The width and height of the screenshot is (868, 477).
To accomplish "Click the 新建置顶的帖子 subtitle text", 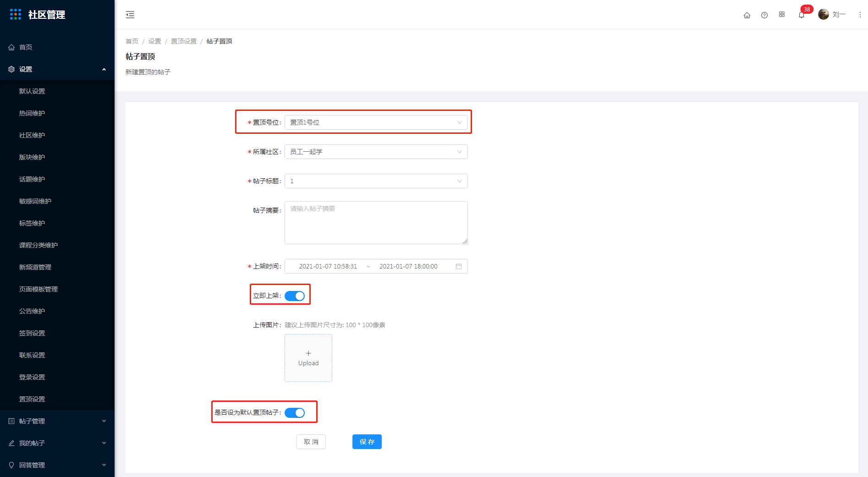I will (148, 72).
